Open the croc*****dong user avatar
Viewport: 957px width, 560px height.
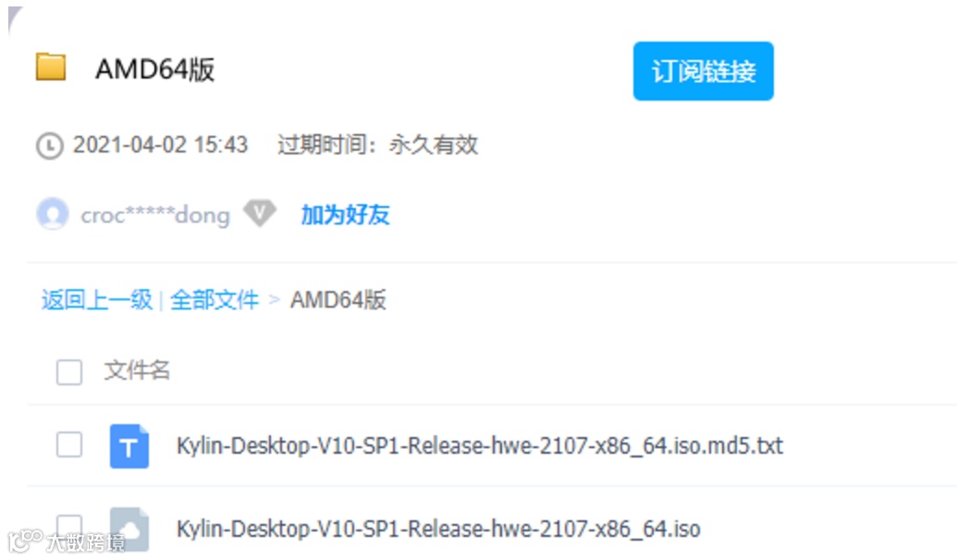pyautogui.click(x=53, y=213)
